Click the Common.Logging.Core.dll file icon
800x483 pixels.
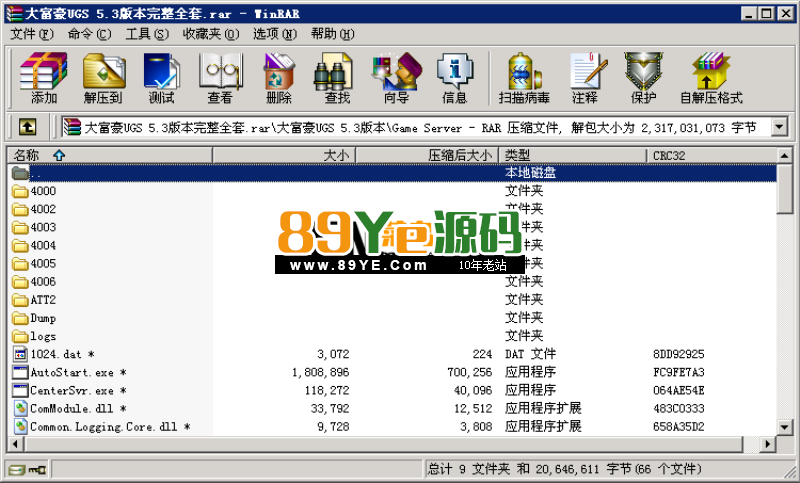click(x=20, y=426)
